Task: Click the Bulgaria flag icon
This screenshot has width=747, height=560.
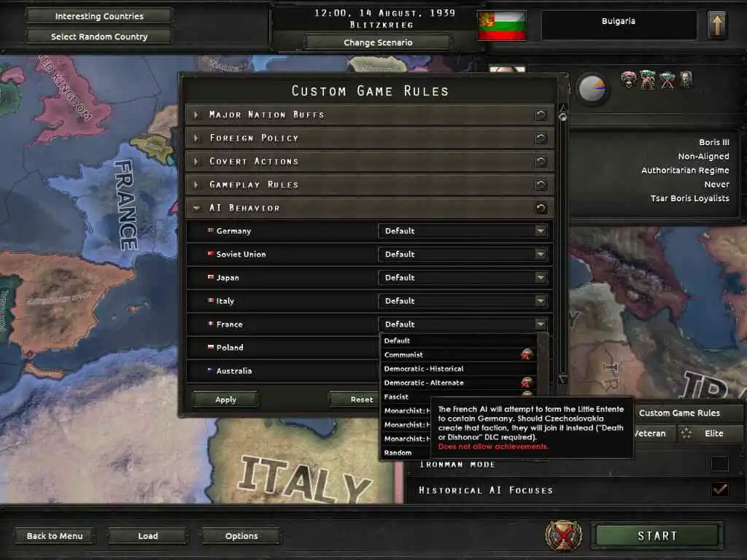Action: [x=502, y=26]
